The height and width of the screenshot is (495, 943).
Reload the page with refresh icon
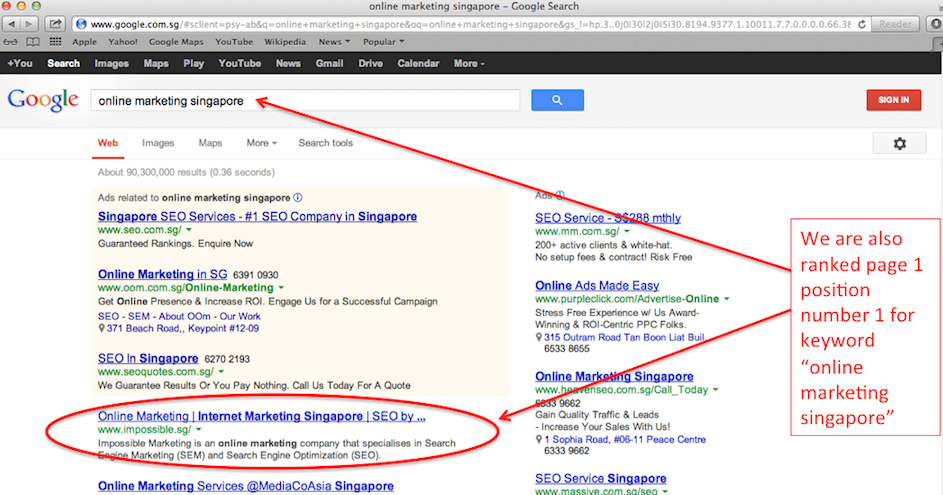pyautogui.click(x=862, y=25)
